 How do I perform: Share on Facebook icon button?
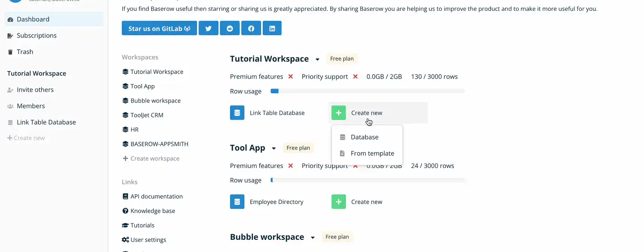(x=251, y=28)
